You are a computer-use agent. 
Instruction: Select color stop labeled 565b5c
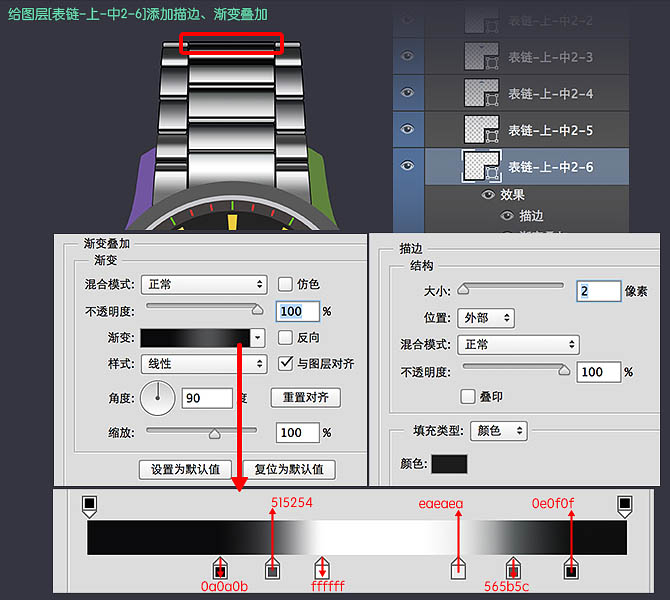[513, 568]
